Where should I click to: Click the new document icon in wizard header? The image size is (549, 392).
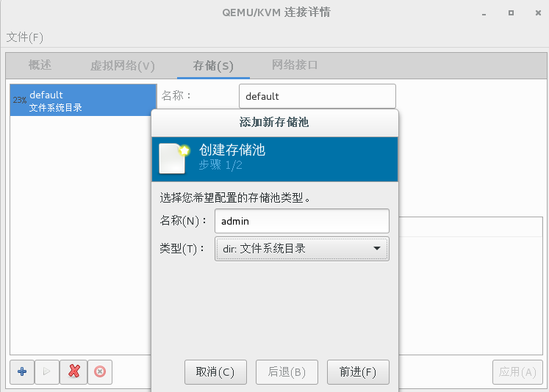tap(174, 159)
